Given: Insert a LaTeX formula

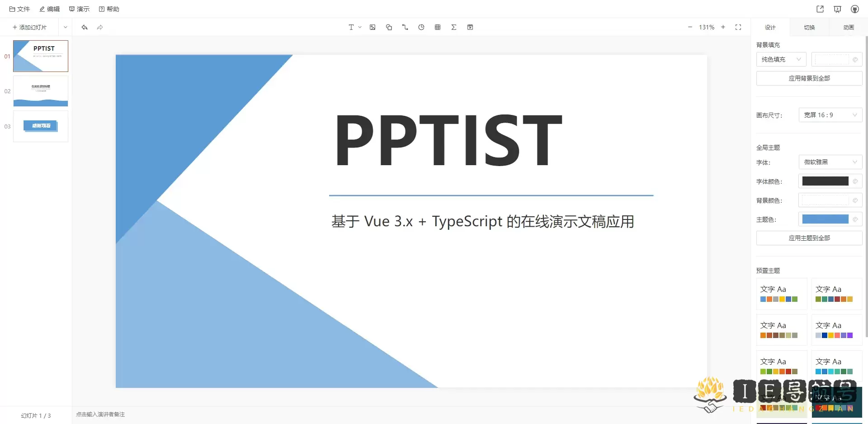Looking at the screenshot, I should [454, 27].
